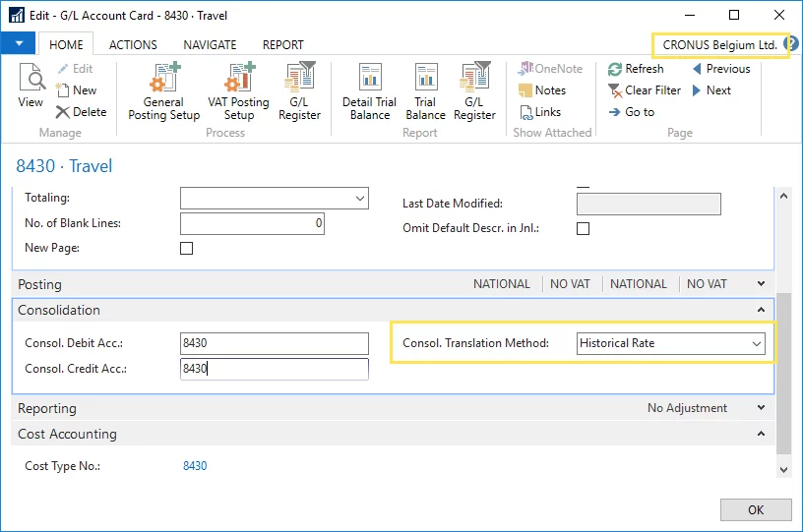
Task: Open Notes in Show Attached group
Action: pyautogui.click(x=542, y=90)
